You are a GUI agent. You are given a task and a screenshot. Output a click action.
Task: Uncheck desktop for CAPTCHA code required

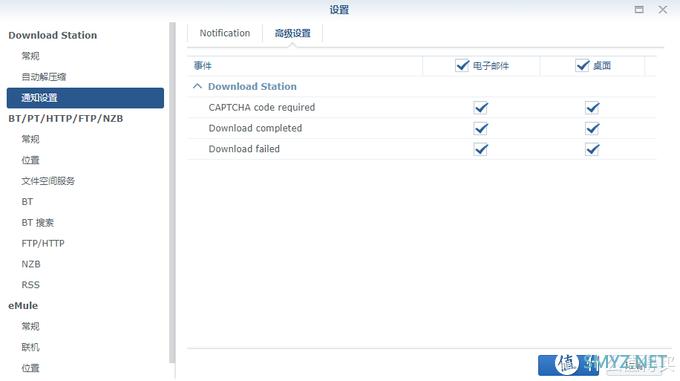click(592, 107)
